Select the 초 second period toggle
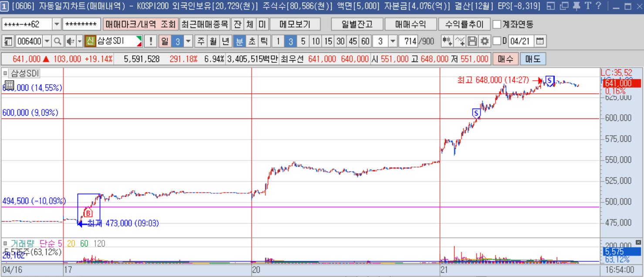Viewport: 644px width, 277px height. pos(251,41)
